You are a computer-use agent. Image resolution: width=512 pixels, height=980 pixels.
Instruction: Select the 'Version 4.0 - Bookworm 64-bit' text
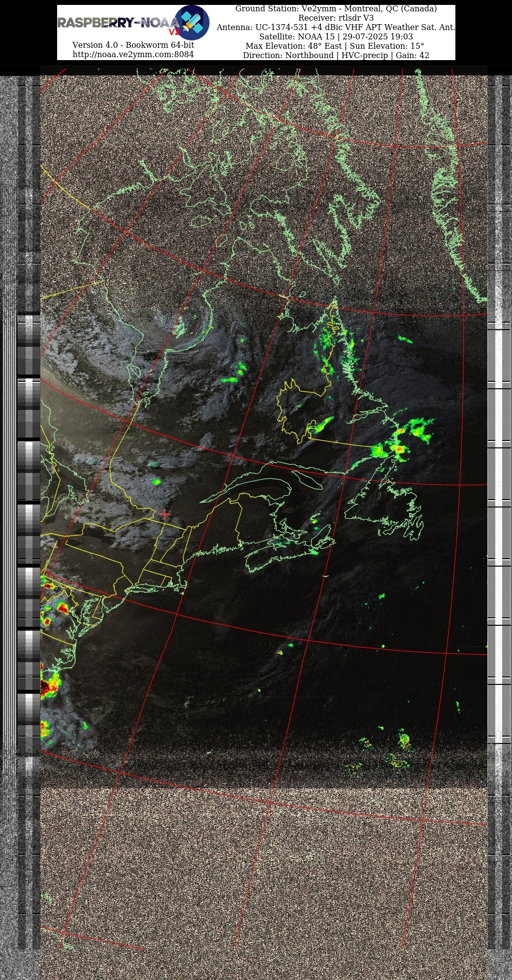click(133, 45)
